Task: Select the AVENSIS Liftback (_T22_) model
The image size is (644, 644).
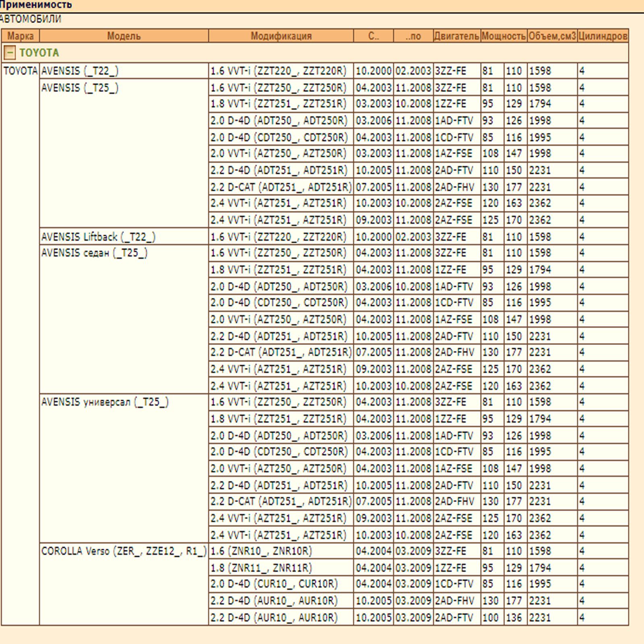Action: point(98,237)
